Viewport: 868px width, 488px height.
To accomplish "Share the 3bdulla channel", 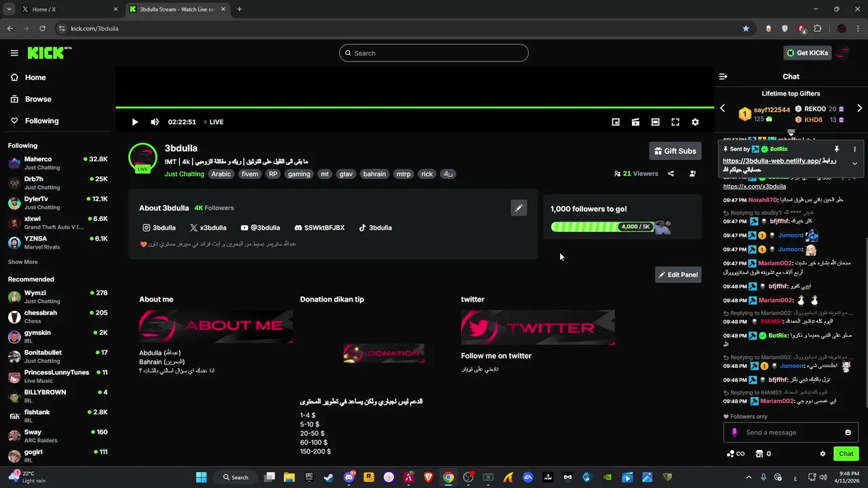I will coord(671,174).
